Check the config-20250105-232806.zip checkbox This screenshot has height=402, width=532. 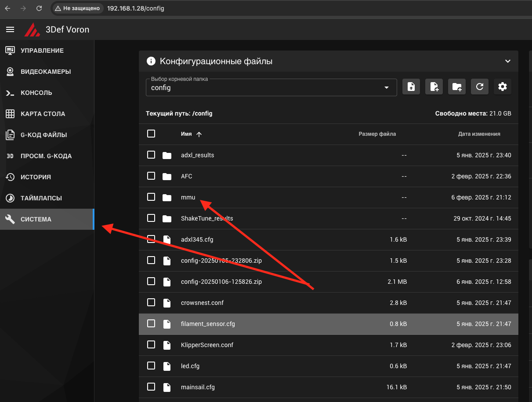coord(151,260)
